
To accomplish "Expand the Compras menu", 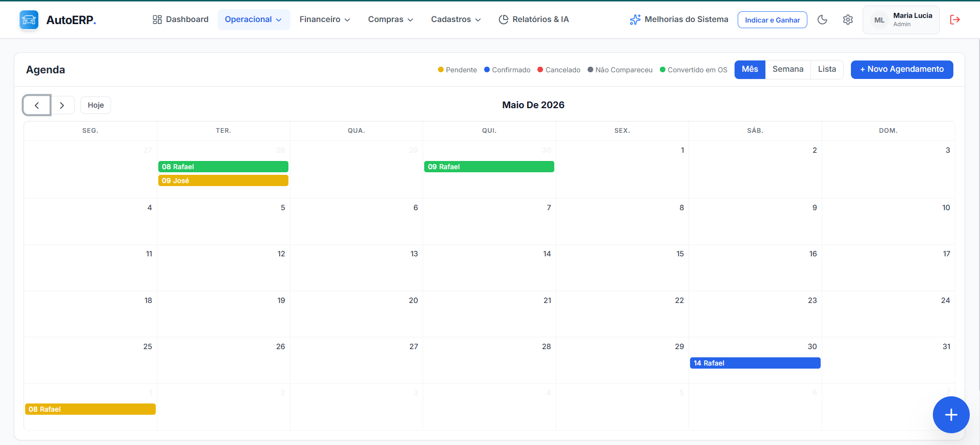I will tap(390, 19).
